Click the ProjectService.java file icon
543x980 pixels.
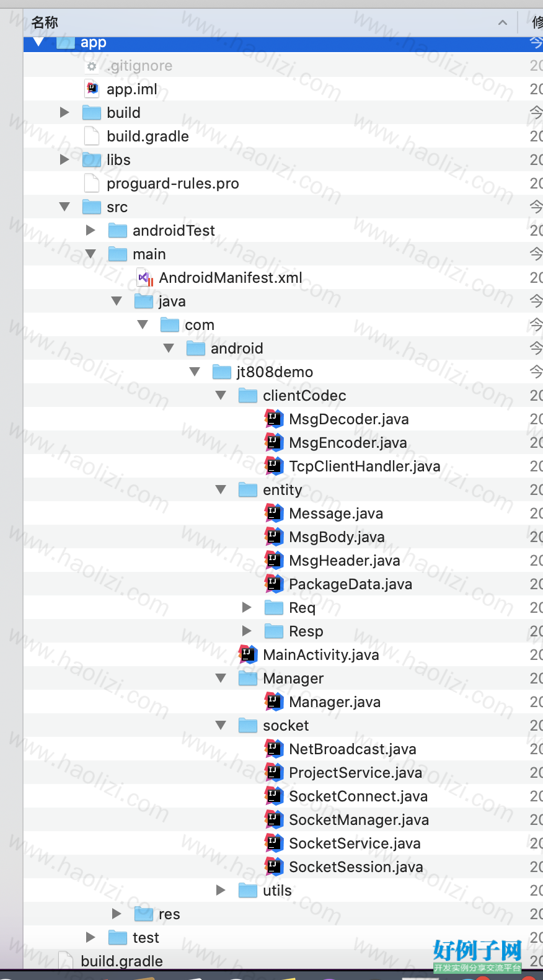274,772
